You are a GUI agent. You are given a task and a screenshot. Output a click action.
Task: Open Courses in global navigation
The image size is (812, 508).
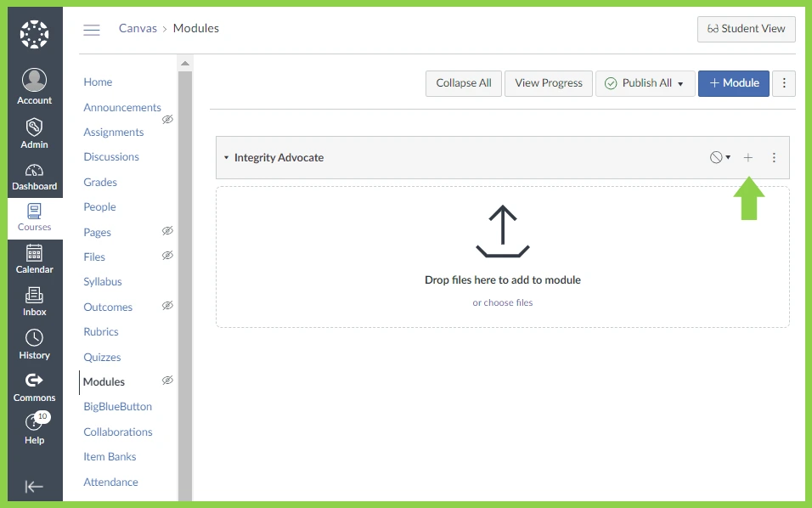point(34,218)
